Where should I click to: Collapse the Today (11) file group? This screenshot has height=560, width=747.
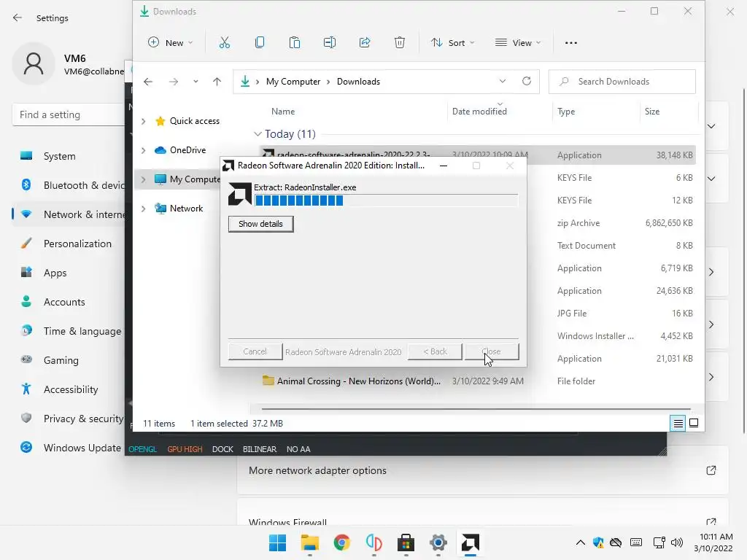coord(258,134)
